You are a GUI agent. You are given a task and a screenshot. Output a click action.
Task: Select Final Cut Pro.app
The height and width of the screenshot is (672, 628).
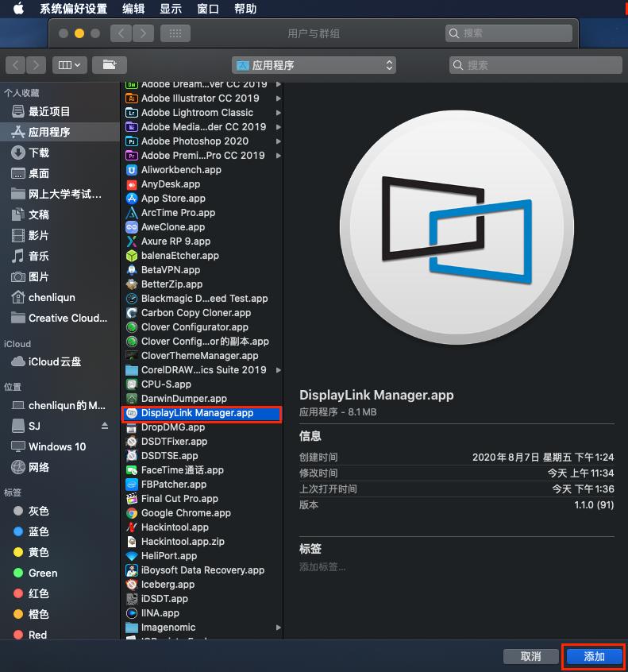[x=202, y=498]
